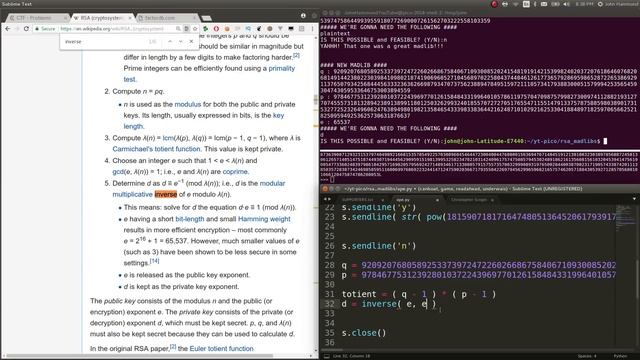This screenshot has height=360, width=640.
Task: Go to previous find result
Action: [x=170, y=41]
